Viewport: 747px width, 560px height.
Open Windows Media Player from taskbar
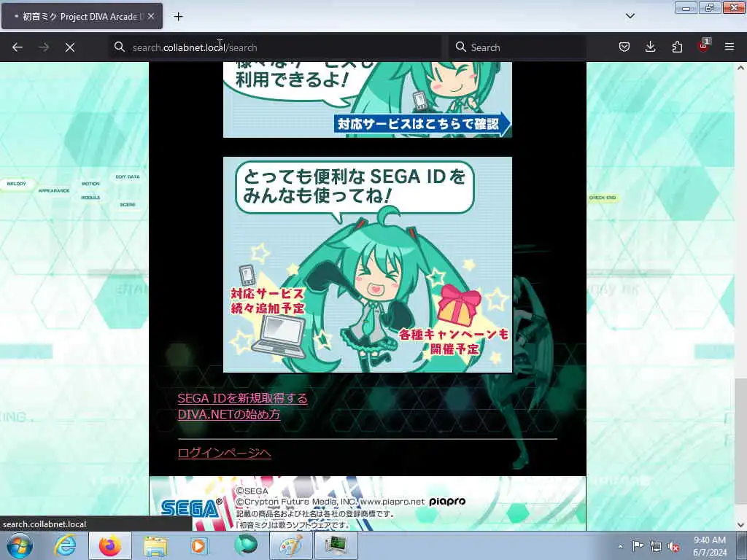(200, 545)
